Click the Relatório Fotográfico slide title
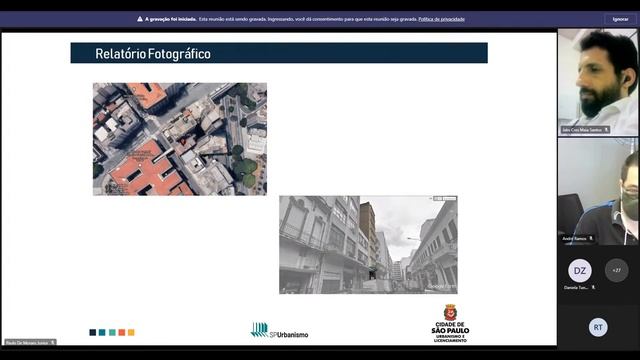 coord(153,54)
